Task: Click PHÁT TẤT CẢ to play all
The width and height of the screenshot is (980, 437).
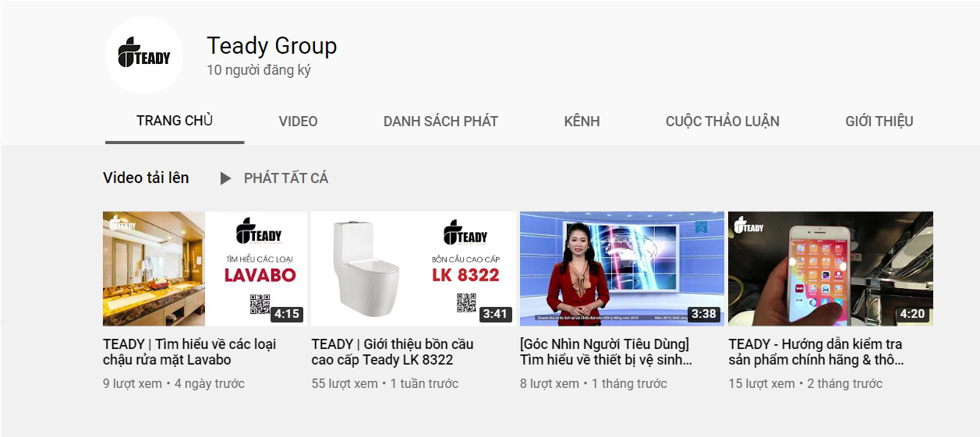Action: coord(286,178)
